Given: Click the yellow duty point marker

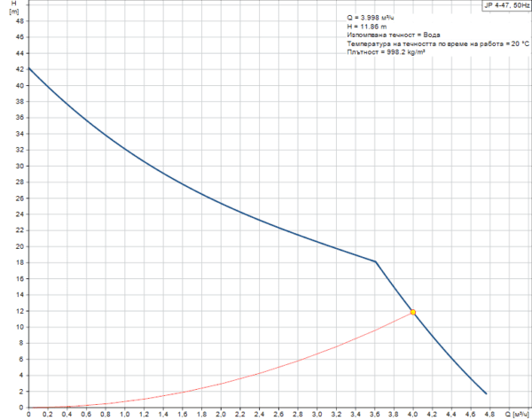Looking at the screenshot, I should tap(413, 312).
